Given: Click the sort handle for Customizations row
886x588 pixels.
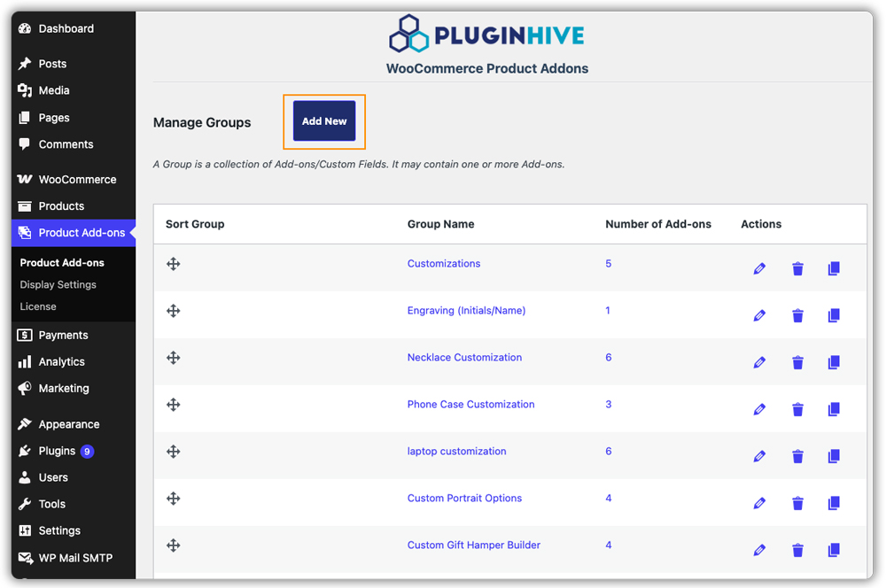Looking at the screenshot, I should coord(174,264).
